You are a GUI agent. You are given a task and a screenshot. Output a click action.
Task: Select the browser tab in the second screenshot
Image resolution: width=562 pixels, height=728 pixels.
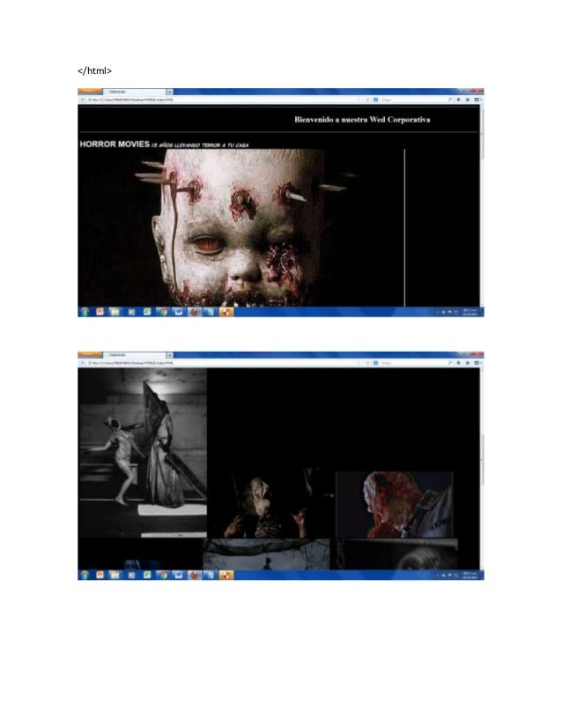[134, 355]
